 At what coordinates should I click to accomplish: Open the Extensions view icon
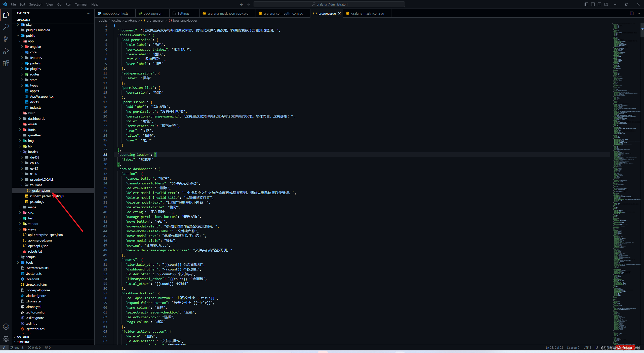coord(6,63)
